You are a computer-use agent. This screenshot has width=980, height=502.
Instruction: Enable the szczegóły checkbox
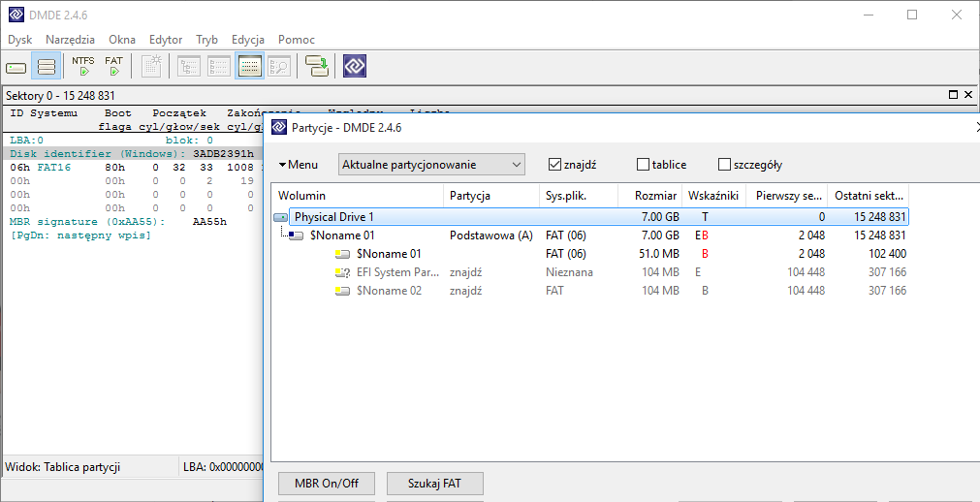coord(724,165)
